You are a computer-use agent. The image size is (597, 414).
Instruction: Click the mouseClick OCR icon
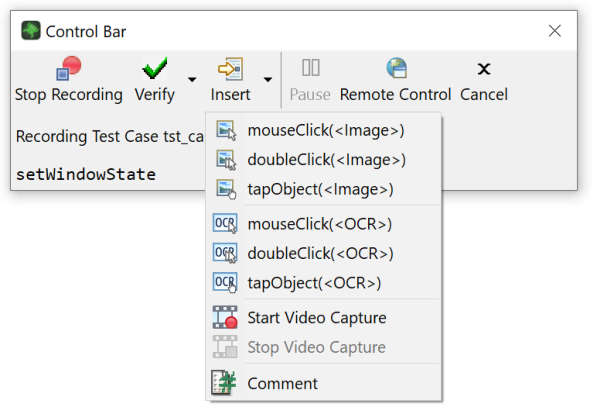(x=225, y=224)
